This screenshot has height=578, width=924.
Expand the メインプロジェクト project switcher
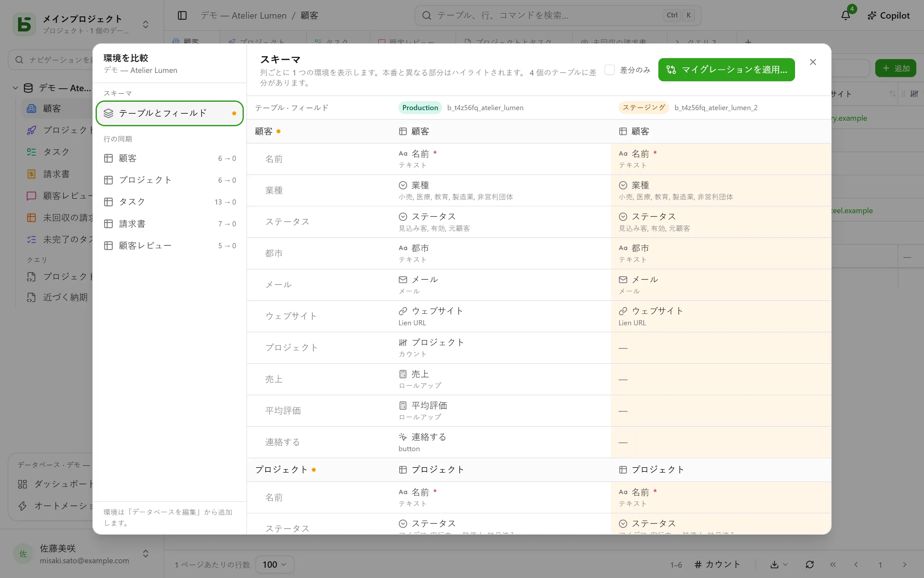[145, 24]
